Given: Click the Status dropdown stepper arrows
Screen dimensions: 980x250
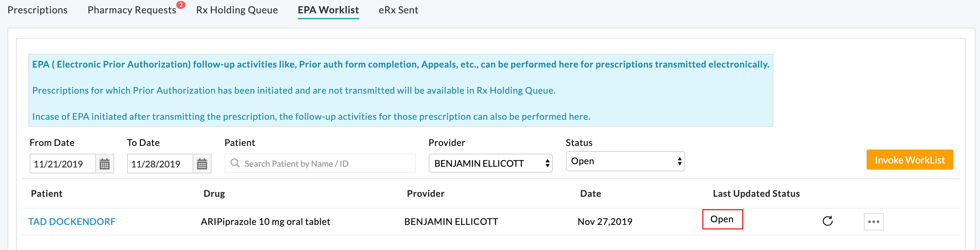Looking at the screenshot, I should (679, 161).
